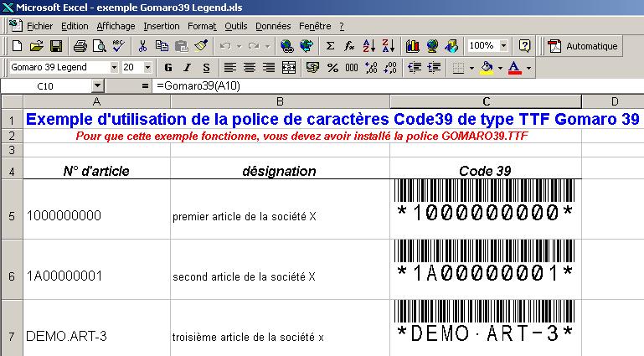
Task: Open the Map globe icon
Action: coord(432,46)
